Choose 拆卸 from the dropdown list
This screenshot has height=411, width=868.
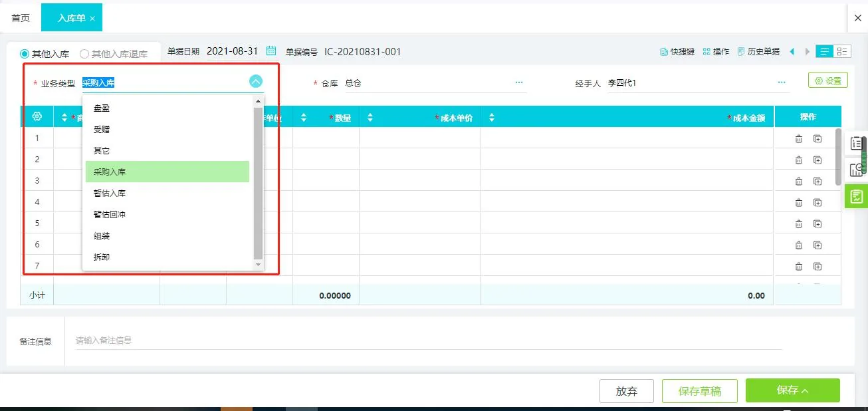167,257
